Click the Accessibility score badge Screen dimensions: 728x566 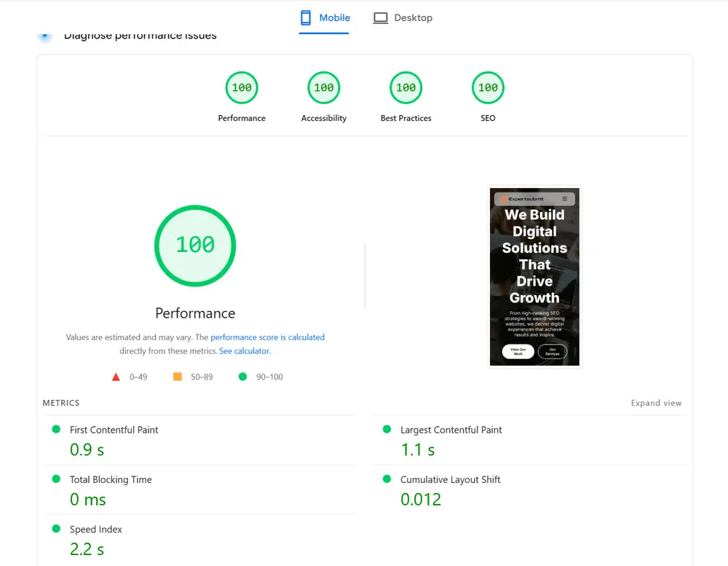pyautogui.click(x=323, y=87)
